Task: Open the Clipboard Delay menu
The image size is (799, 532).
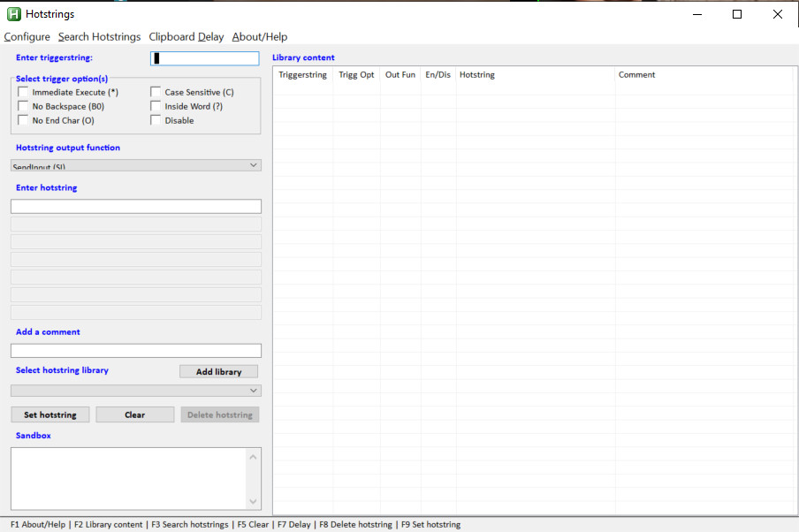Action: click(x=186, y=37)
